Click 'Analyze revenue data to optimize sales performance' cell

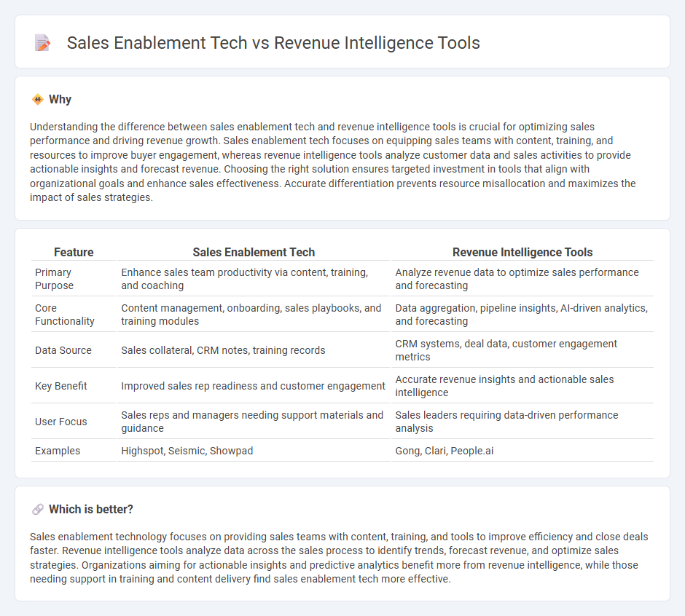point(522,279)
